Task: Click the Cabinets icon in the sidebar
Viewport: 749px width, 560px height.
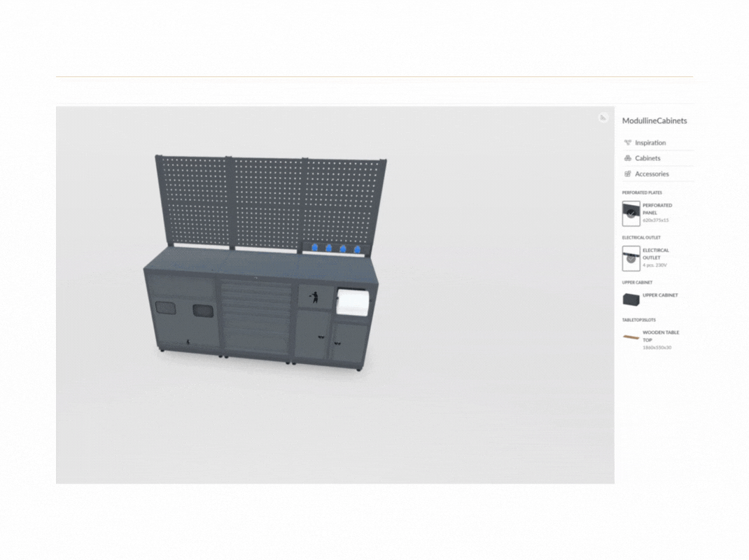Action: (628, 158)
